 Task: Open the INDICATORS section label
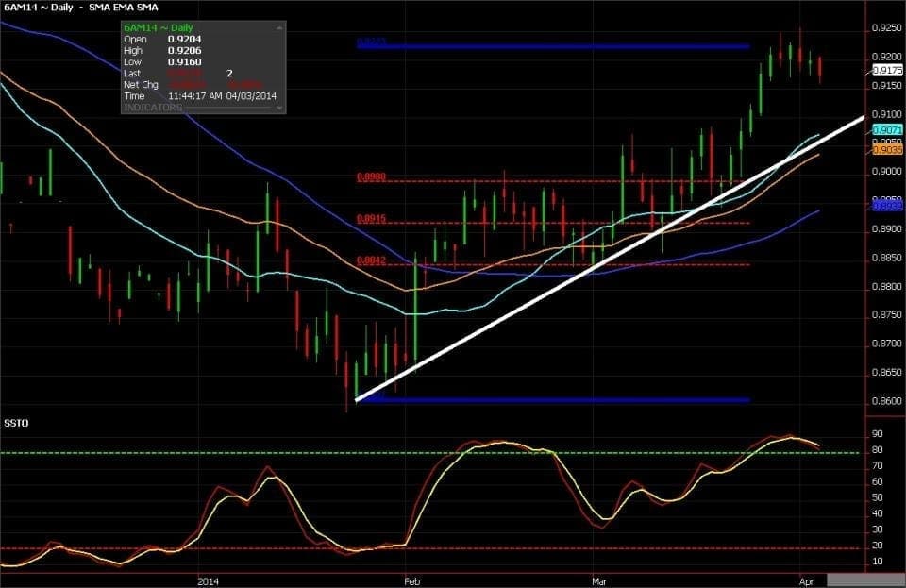point(153,108)
